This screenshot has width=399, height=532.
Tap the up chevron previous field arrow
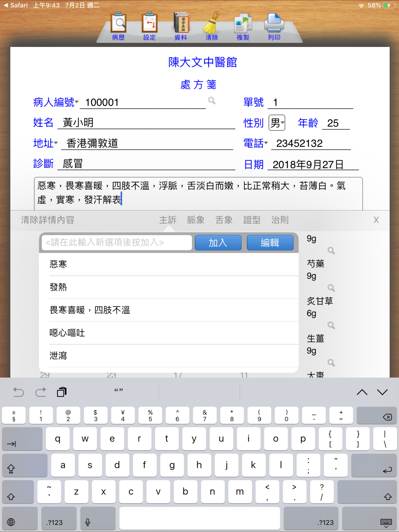[x=362, y=392]
